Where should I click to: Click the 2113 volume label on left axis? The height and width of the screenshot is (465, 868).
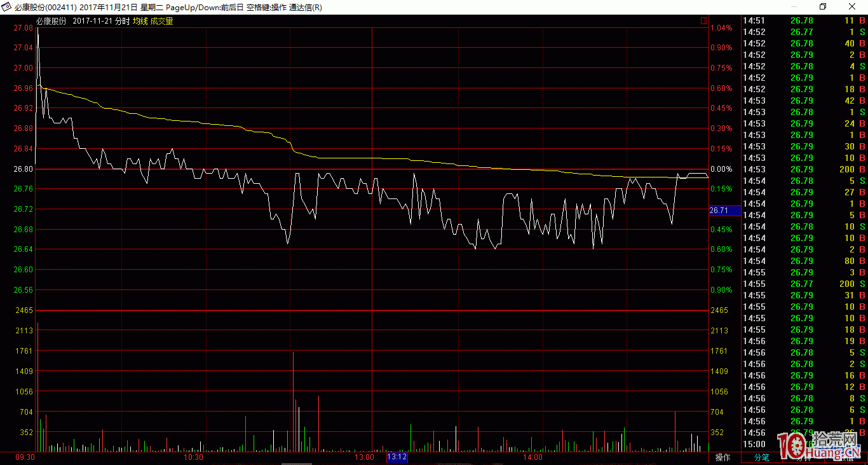pos(25,331)
